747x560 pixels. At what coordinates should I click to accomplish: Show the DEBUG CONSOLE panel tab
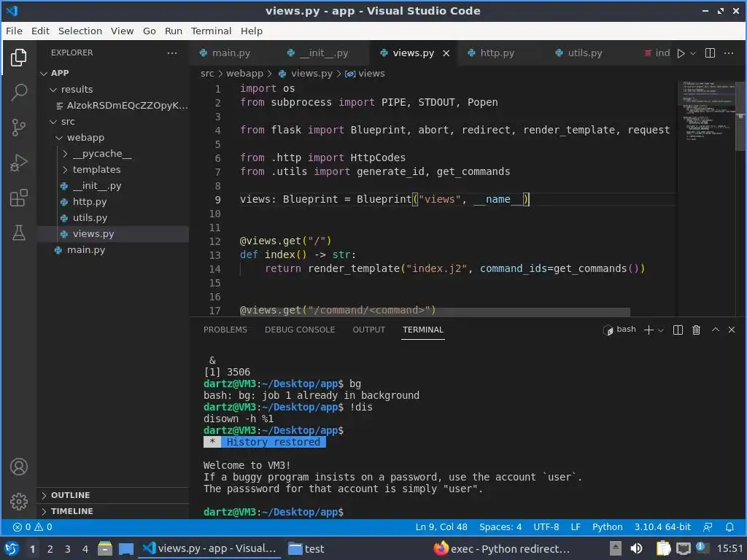coord(300,330)
